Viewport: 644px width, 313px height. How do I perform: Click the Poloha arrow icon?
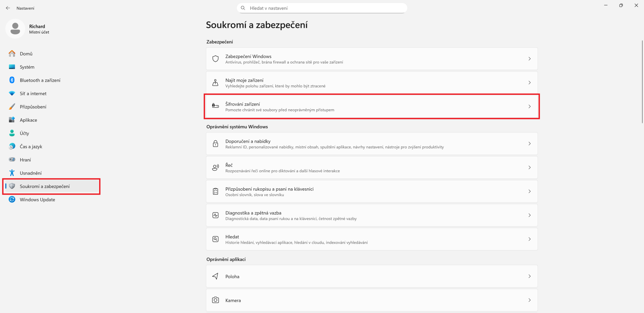tap(215, 276)
